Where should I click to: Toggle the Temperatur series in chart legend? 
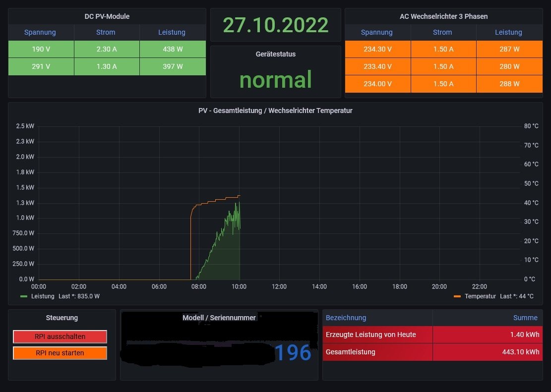tap(480, 296)
